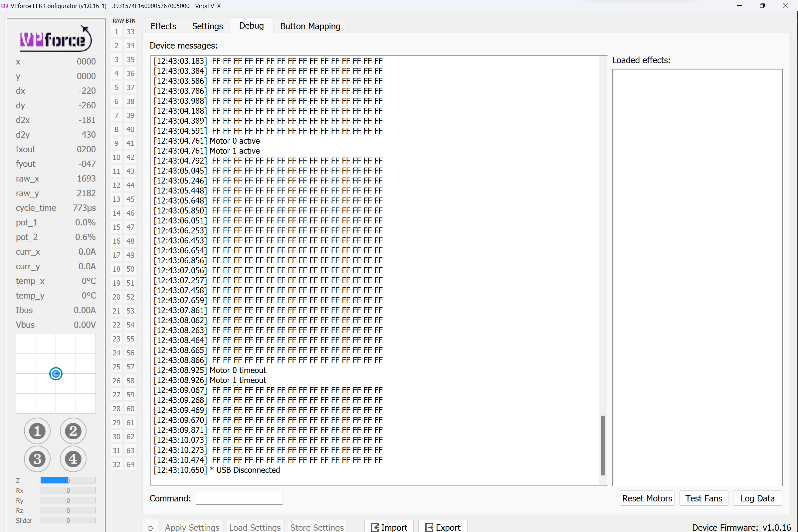Select hat switch indicator 2
Screen dimensions: 798x532
point(73,431)
